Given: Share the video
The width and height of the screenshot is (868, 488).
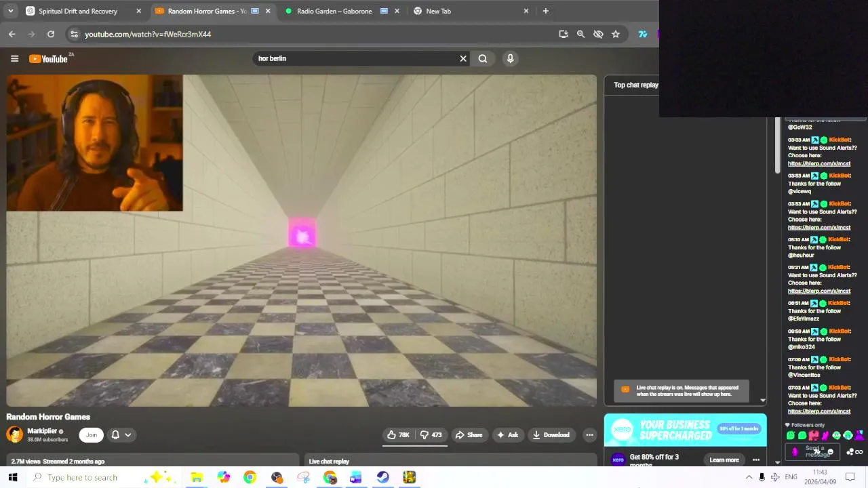Looking at the screenshot, I should pos(469,435).
